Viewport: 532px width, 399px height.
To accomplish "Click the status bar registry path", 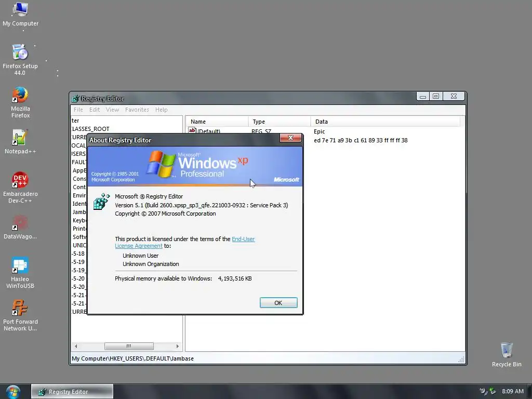I will [132, 358].
